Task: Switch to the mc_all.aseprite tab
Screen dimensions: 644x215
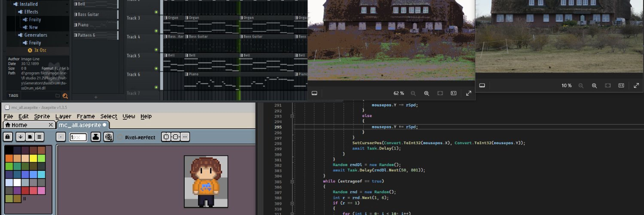Action: coord(83,125)
